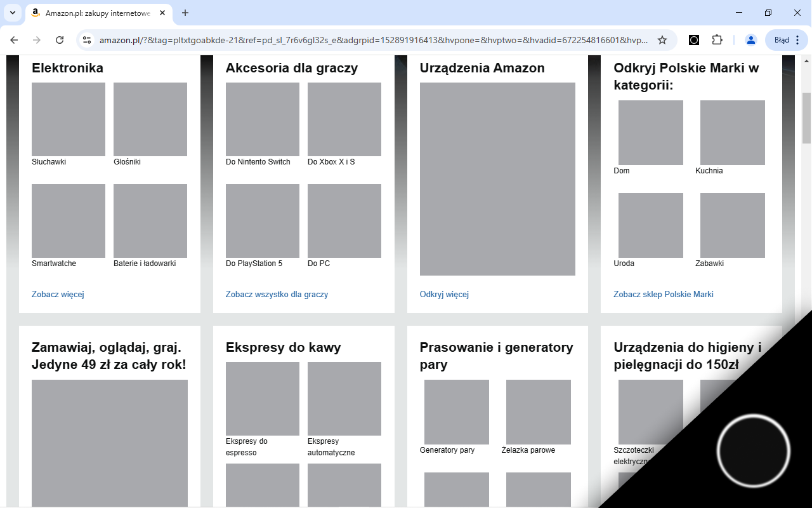This screenshot has height=508, width=812.
Task: Open the Głośniki thumbnail image
Action: (x=150, y=119)
